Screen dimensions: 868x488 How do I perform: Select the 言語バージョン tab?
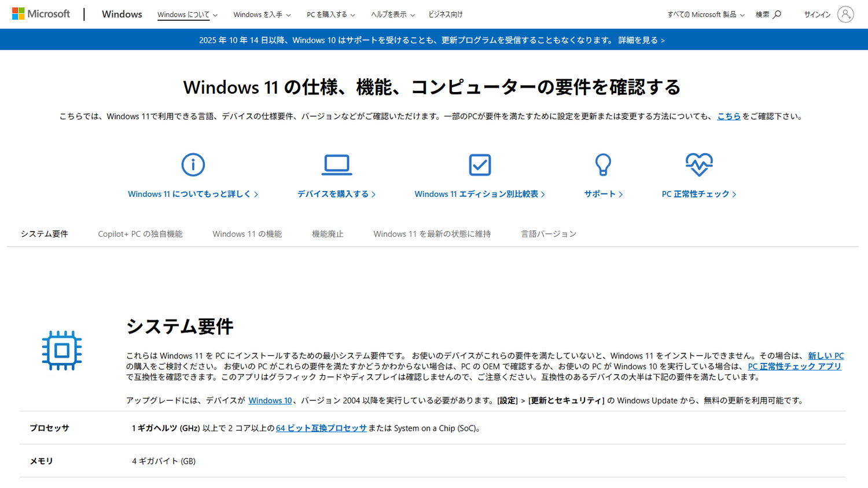548,233
